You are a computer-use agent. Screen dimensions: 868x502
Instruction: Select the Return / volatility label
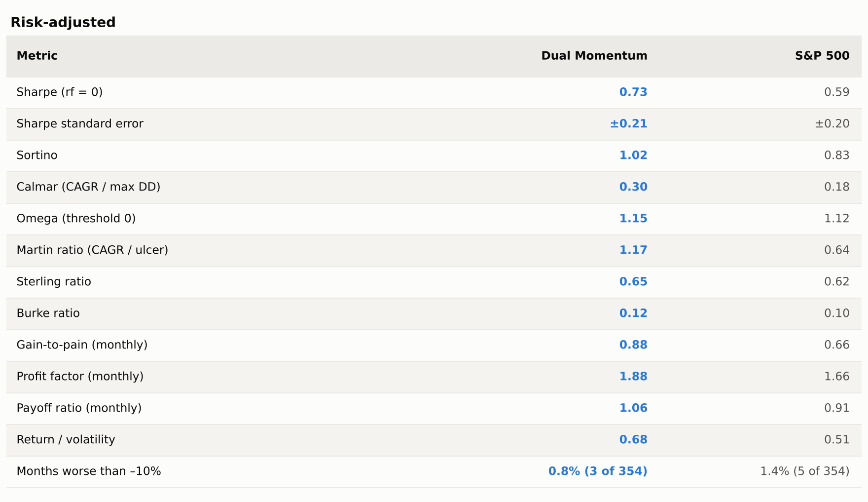coord(66,440)
